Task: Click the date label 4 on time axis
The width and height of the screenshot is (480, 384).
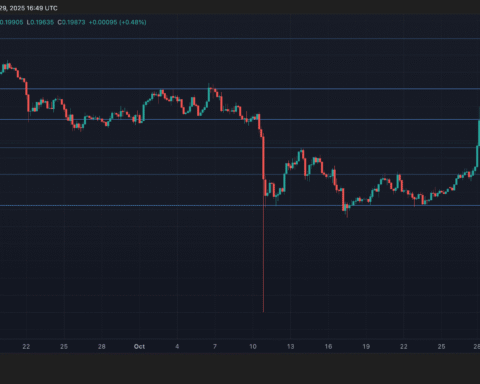Action: coord(177,347)
